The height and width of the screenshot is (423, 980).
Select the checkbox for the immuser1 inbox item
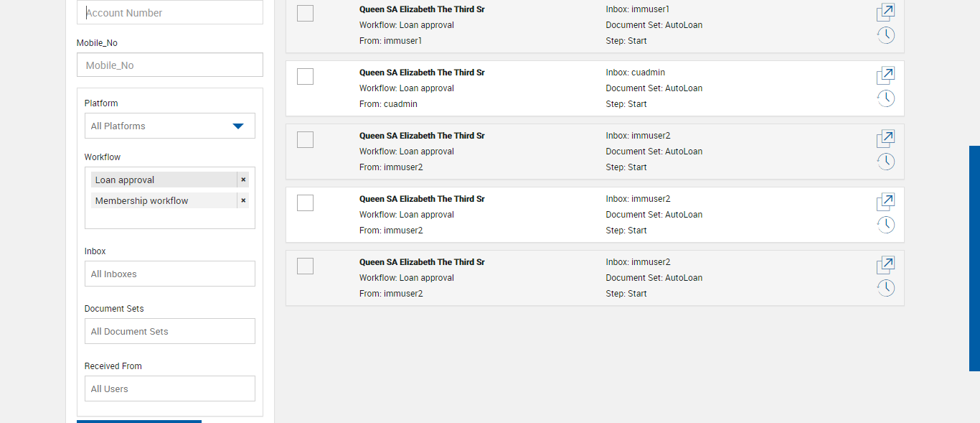point(305,13)
